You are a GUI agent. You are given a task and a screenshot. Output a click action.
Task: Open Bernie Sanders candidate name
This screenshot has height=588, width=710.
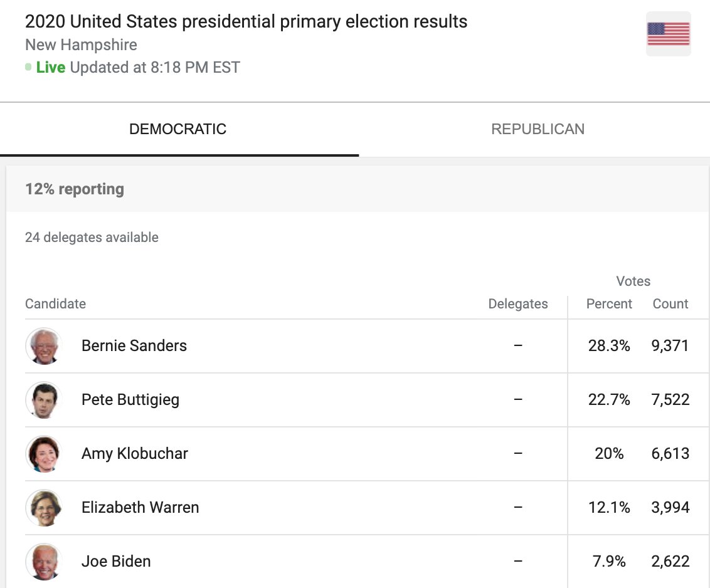[134, 346]
